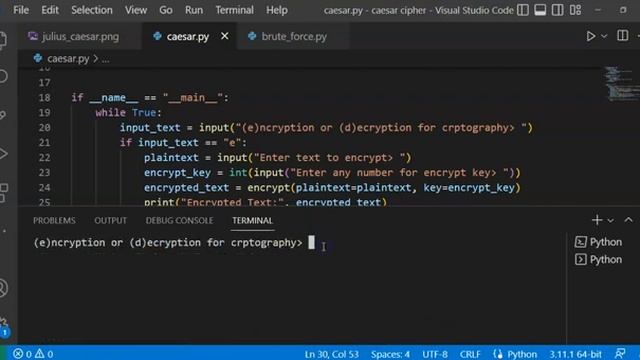640x360 pixels.
Task: Click the editor minimap
Action: pyautogui.click(x=621, y=84)
